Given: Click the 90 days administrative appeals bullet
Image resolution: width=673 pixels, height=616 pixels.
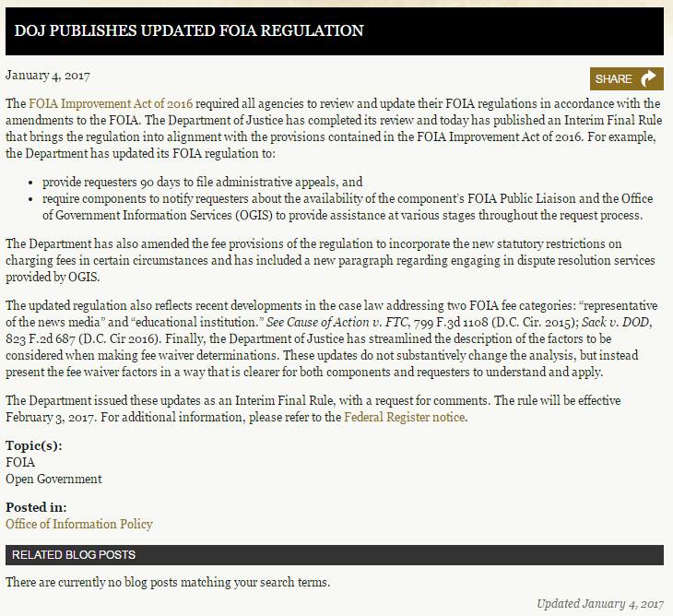Looking at the screenshot, I should click(x=203, y=182).
